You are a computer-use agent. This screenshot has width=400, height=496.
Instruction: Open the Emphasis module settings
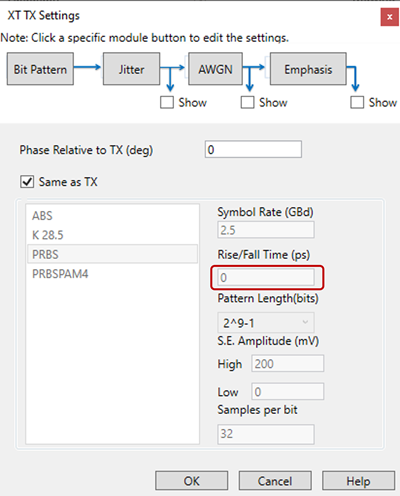[x=308, y=69]
